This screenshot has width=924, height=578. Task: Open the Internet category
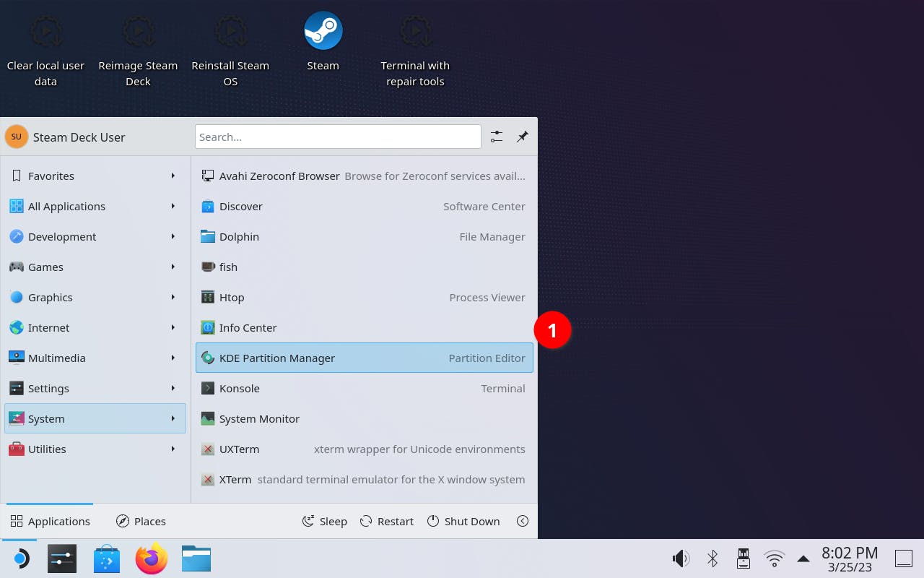tap(95, 327)
